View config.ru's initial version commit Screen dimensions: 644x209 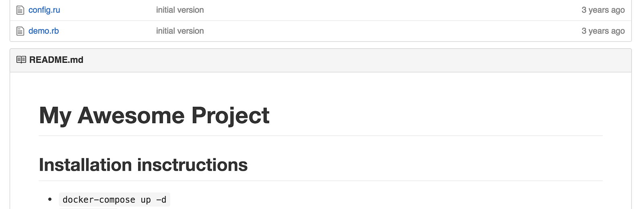tap(180, 10)
